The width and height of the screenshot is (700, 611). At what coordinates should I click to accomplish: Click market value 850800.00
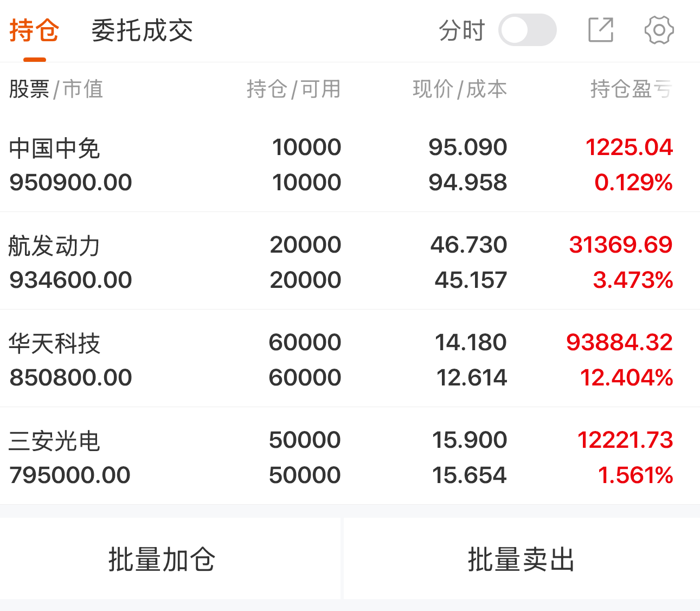(70, 377)
